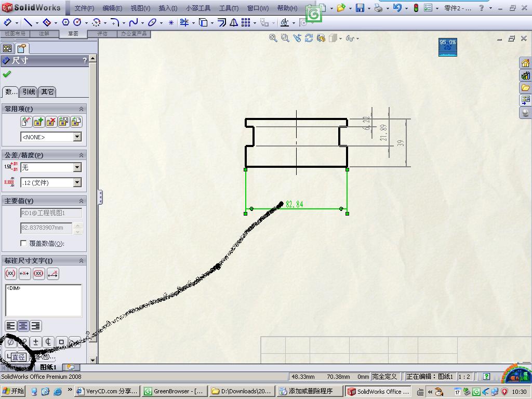
Task: Open the View Palette task pane
Action: (x=525, y=100)
